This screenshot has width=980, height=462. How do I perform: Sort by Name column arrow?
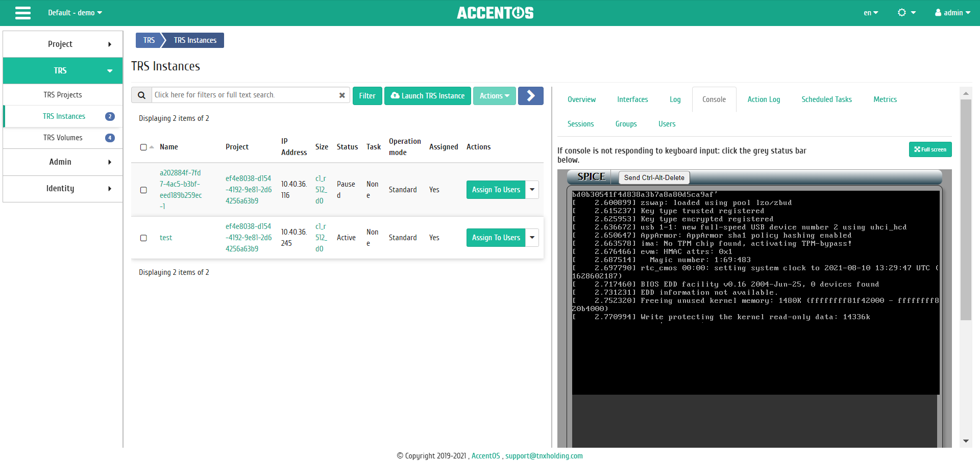[x=152, y=147]
